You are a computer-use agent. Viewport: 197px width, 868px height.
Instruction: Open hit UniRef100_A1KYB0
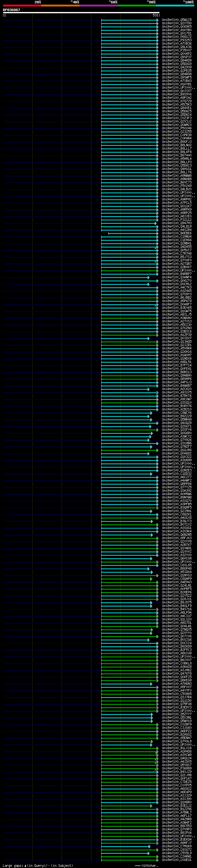tap(177, 30)
